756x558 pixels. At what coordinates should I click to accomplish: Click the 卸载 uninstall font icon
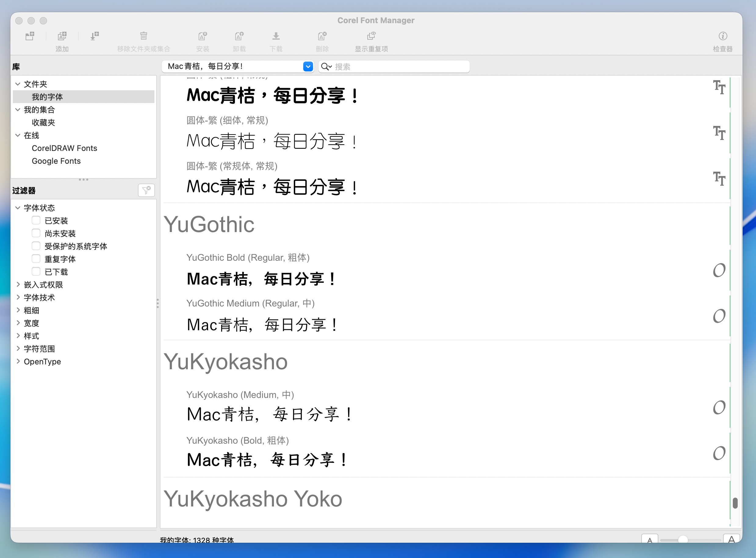tap(239, 36)
